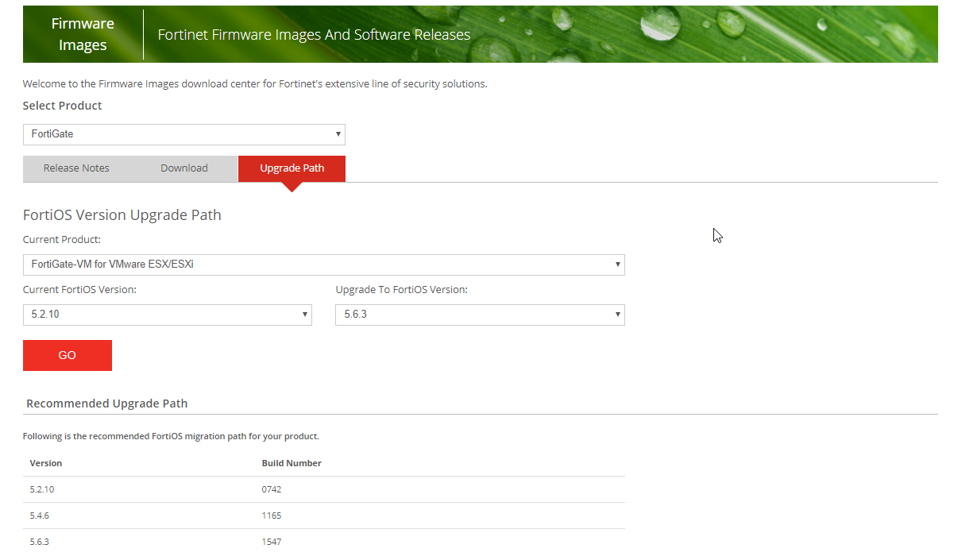Open the Select Product dropdown showing FortiGate

(183, 134)
